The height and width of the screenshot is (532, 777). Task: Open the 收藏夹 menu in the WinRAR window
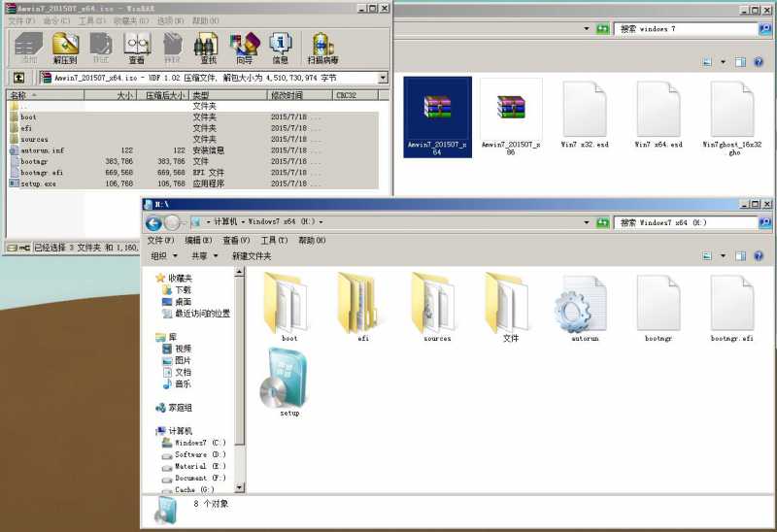pos(131,20)
